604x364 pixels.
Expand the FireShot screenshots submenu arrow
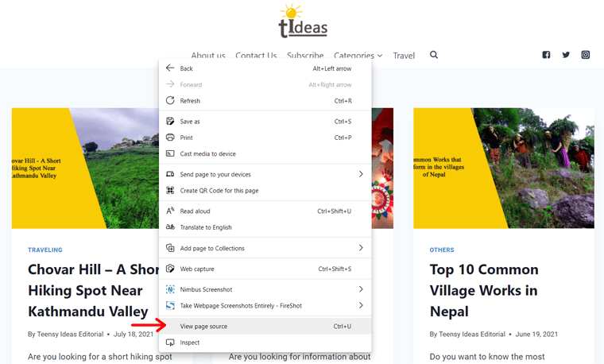pyautogui.click(x=360, y=305)
